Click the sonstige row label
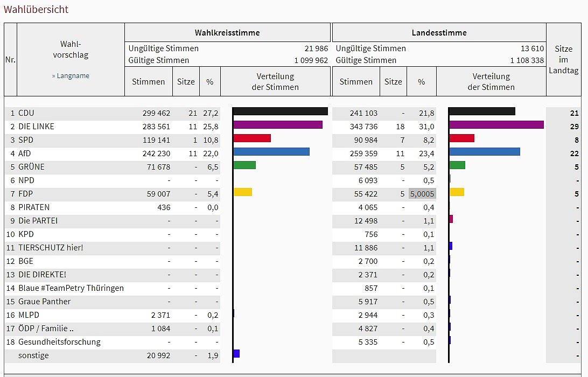This screenshot has width=588, height=377. tap(33, 355)
